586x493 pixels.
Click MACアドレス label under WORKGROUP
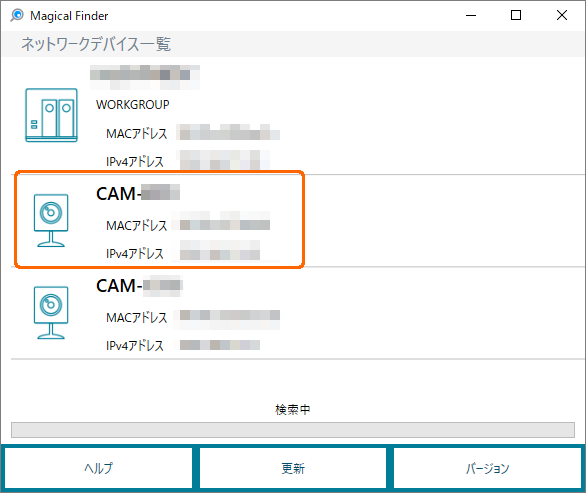136,133
